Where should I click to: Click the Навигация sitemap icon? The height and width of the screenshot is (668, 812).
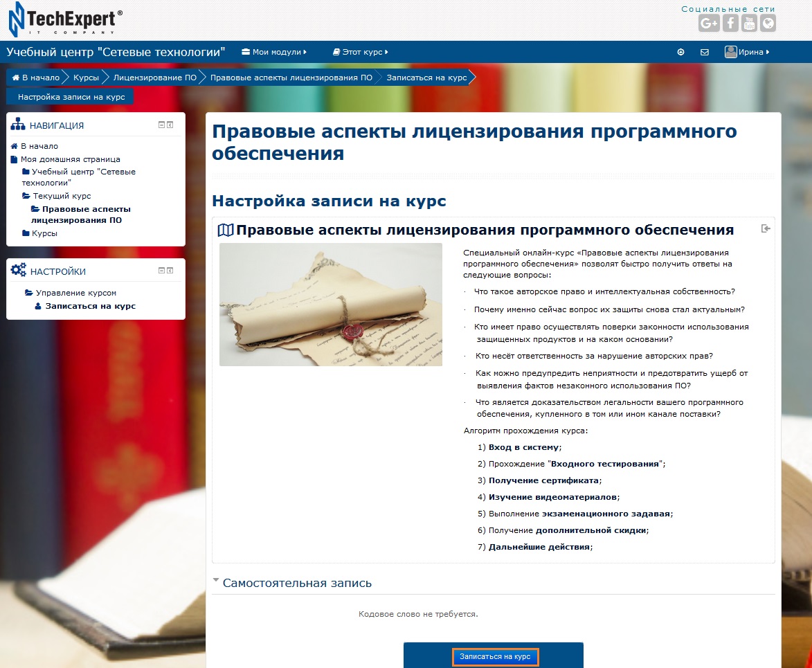coord(18,125)
